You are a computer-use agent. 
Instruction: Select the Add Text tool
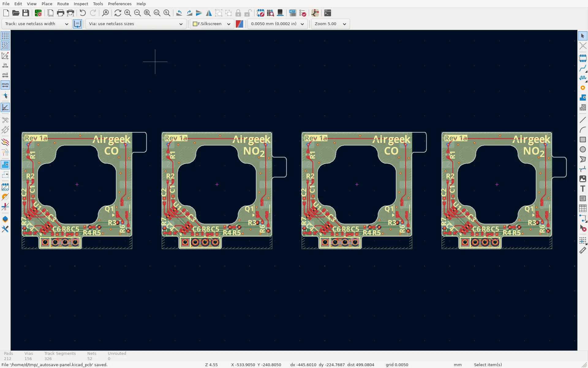pos(583,189)
